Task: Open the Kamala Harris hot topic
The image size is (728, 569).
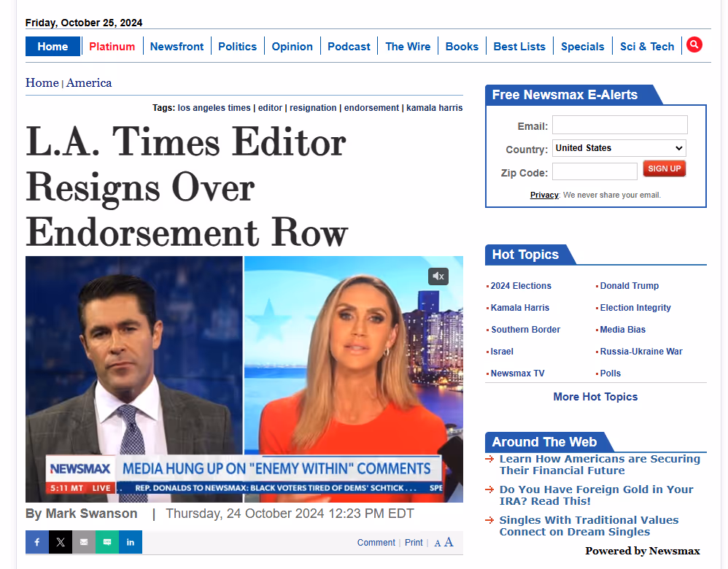Action: (519, 307)
